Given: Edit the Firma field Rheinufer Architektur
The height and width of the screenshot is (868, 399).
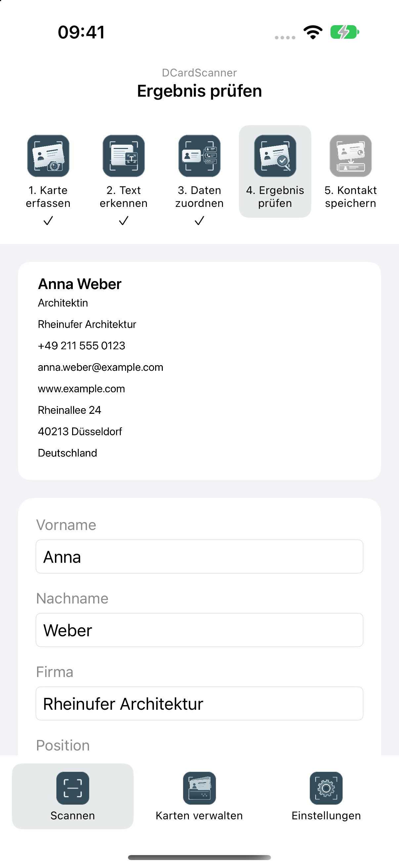Looking at the screenshot, I should coord(199,703).
